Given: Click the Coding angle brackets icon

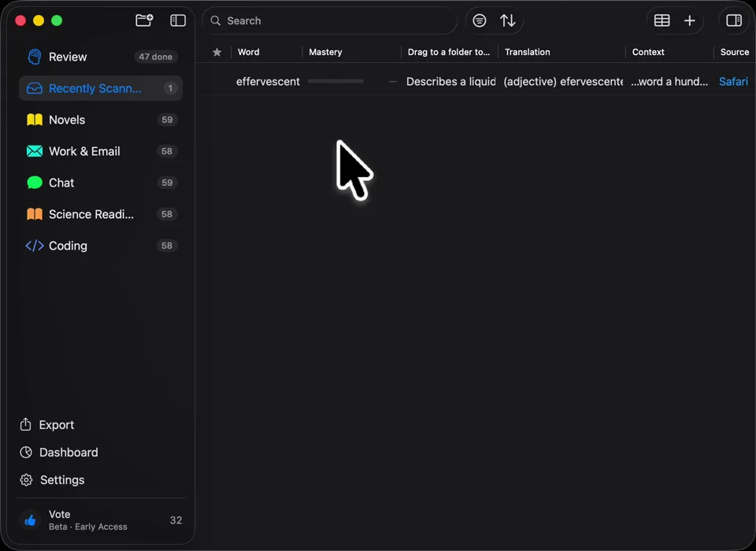Looking at the screenshot, I should click(34, 246).
